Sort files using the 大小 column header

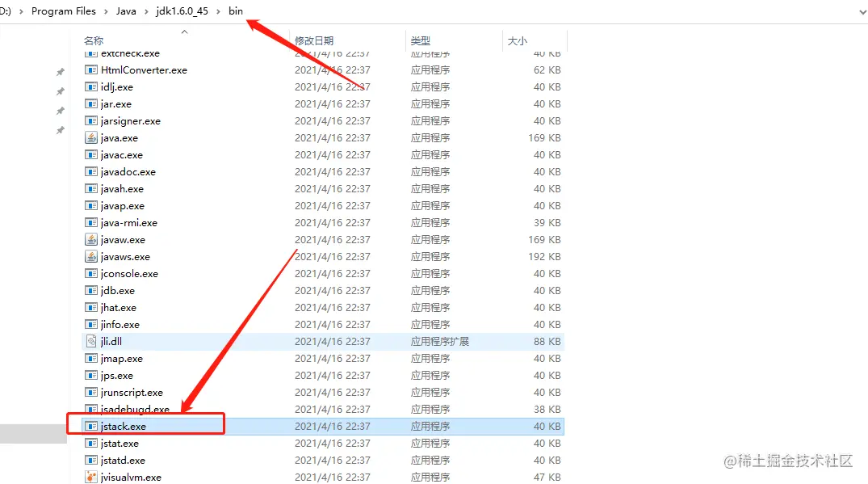pos(517,40)
